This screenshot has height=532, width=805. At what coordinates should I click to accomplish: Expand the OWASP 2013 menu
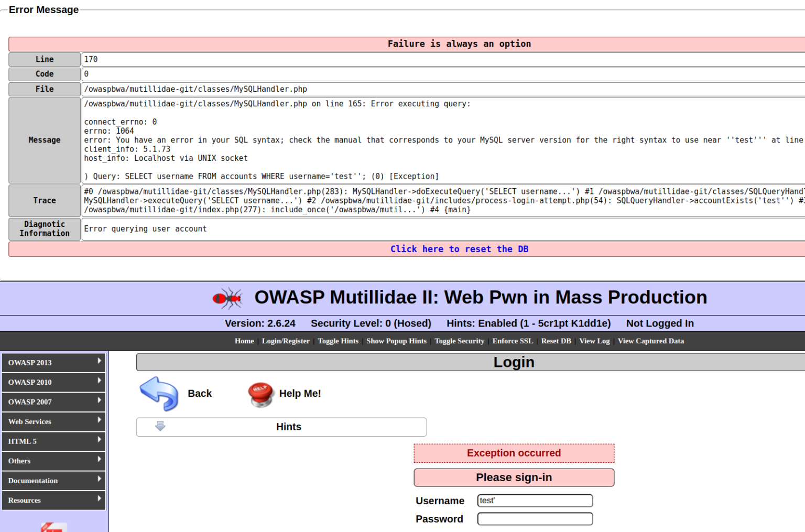54,362
